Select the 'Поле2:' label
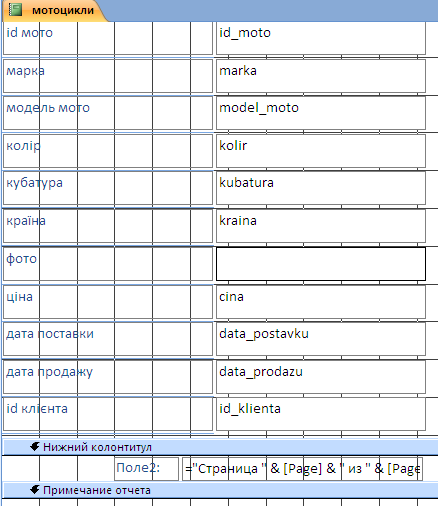 146,469
